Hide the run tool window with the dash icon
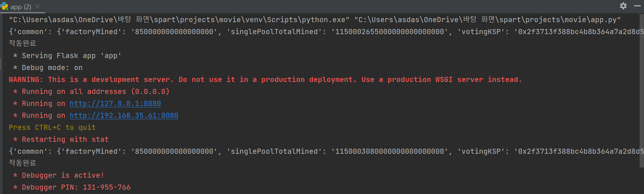Image resolution: width=644 pixels, height=194 pixels. coord(637,6)
